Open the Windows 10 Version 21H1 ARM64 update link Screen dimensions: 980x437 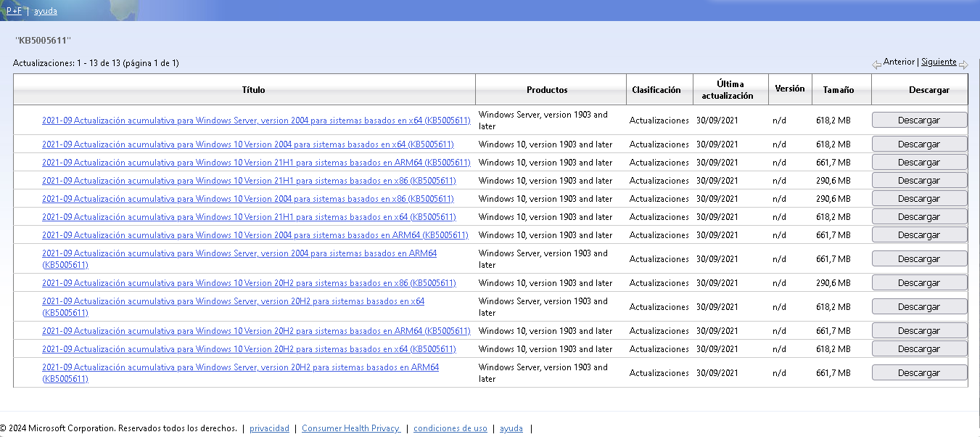point(256,163)
